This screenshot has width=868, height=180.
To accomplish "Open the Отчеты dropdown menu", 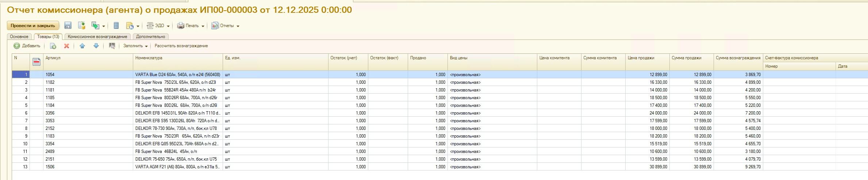I will [x=225, y=26].
